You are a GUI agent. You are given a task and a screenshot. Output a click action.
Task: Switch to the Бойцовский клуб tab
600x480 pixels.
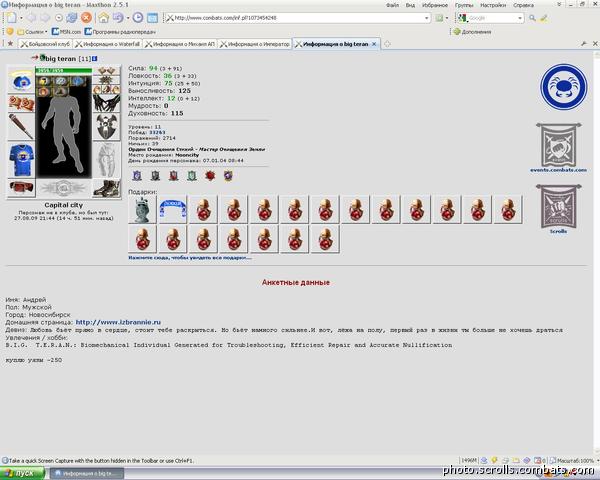pos(46,44)
